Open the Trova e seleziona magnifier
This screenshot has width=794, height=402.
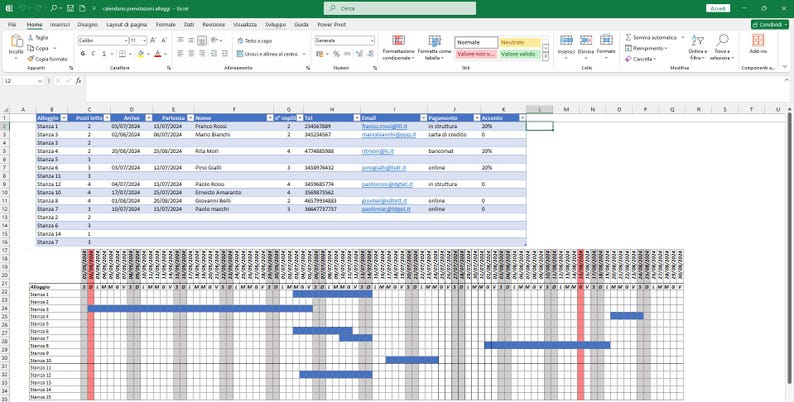click(x=722, y=40)
